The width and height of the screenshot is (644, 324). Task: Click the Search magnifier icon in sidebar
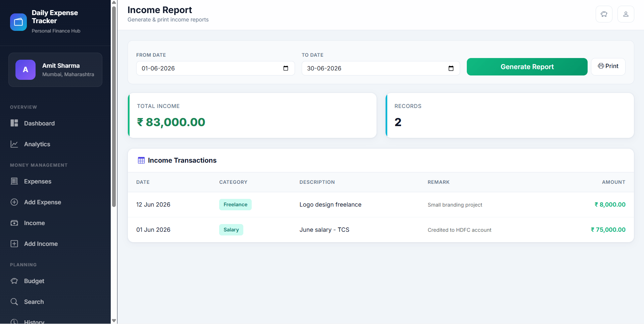tap(14, 302)
